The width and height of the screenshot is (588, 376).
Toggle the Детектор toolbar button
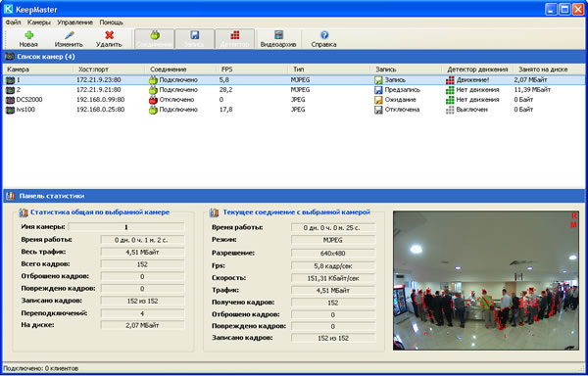coord(234,39)
